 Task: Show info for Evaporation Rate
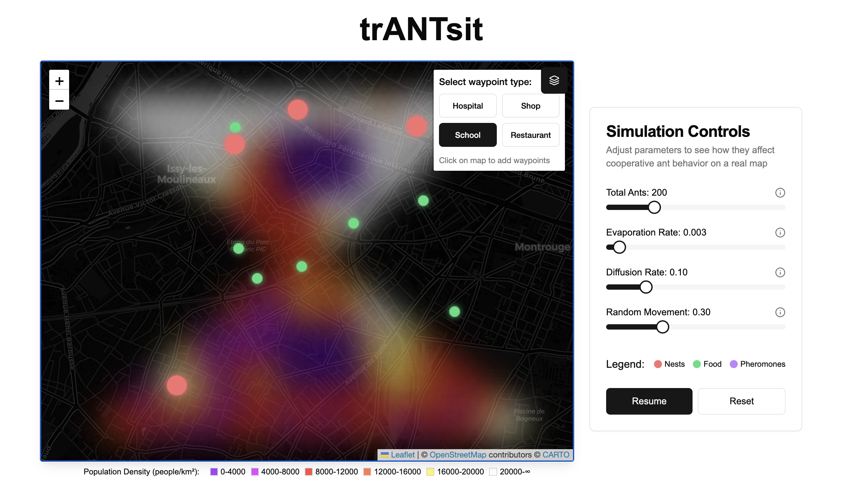(780, 233)
